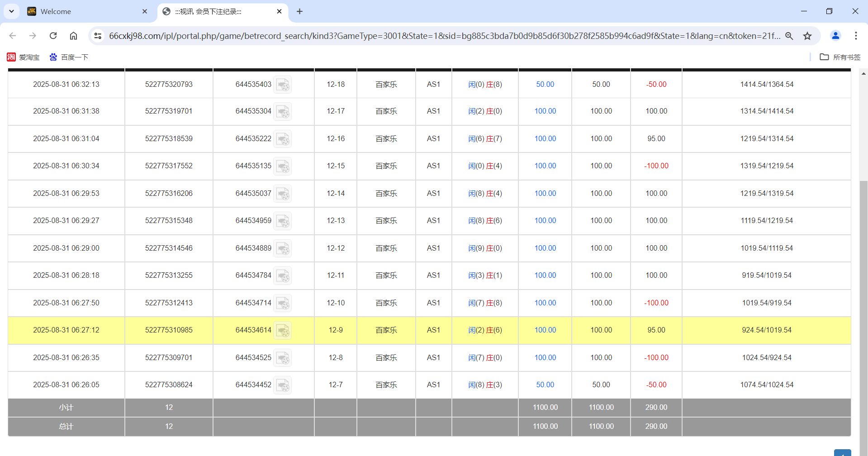Switch to the Welcome tab
Image resolution: width=868 pixels, height=456 pixels.
[x=81, y=11]
